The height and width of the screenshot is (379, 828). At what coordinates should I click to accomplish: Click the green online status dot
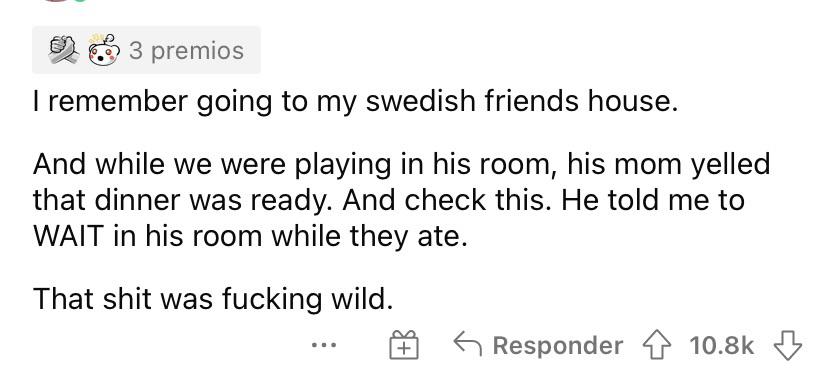click(x=79, y=1)
